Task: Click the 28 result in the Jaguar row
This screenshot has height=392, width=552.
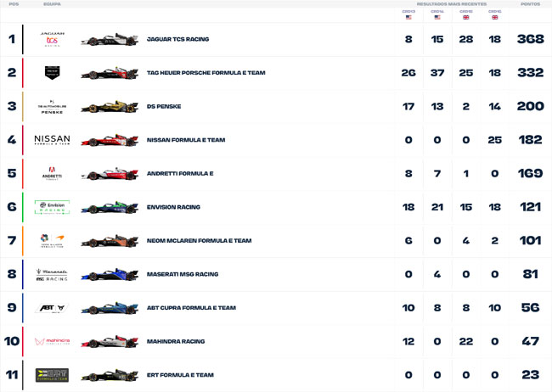Action: 466,39
